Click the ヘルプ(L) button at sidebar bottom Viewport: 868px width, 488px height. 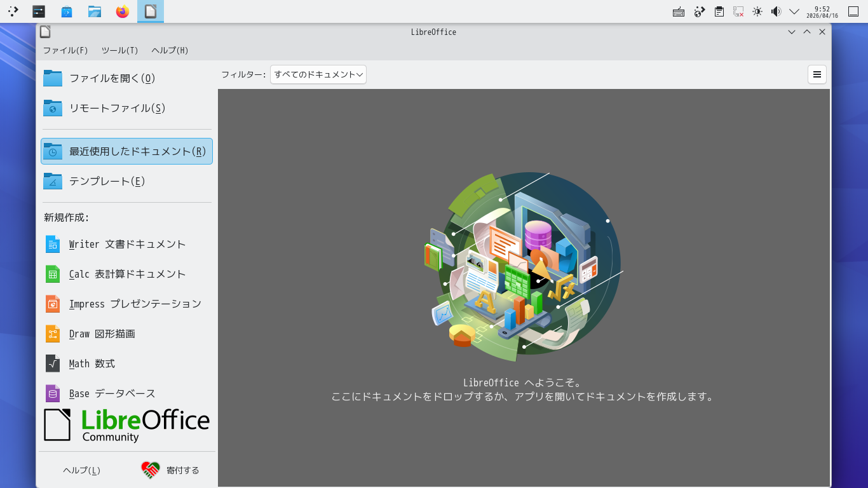point(82,470)
